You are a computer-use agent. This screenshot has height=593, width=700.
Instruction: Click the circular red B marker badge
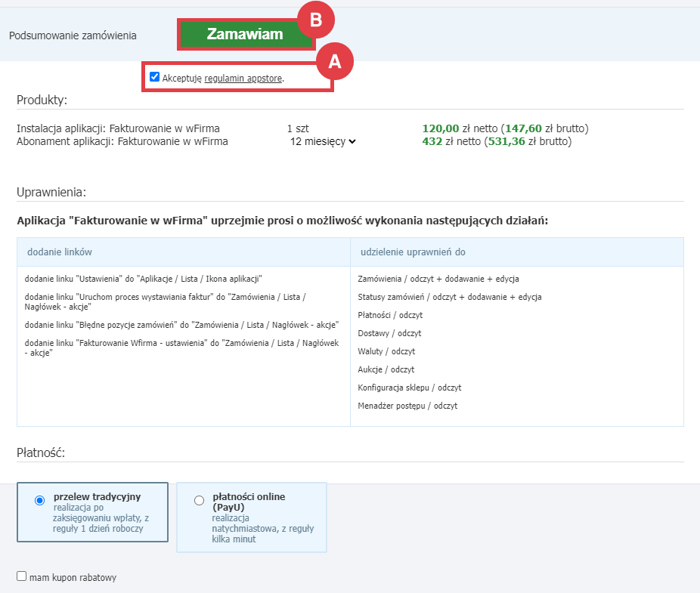pos(317,19)
